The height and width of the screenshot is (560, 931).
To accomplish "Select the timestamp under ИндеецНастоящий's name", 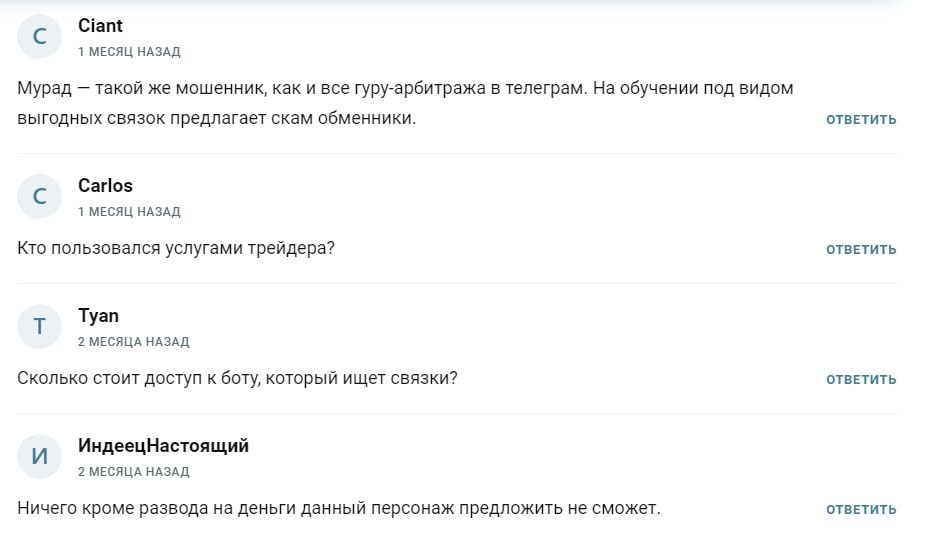I will (x=133, y=471).
